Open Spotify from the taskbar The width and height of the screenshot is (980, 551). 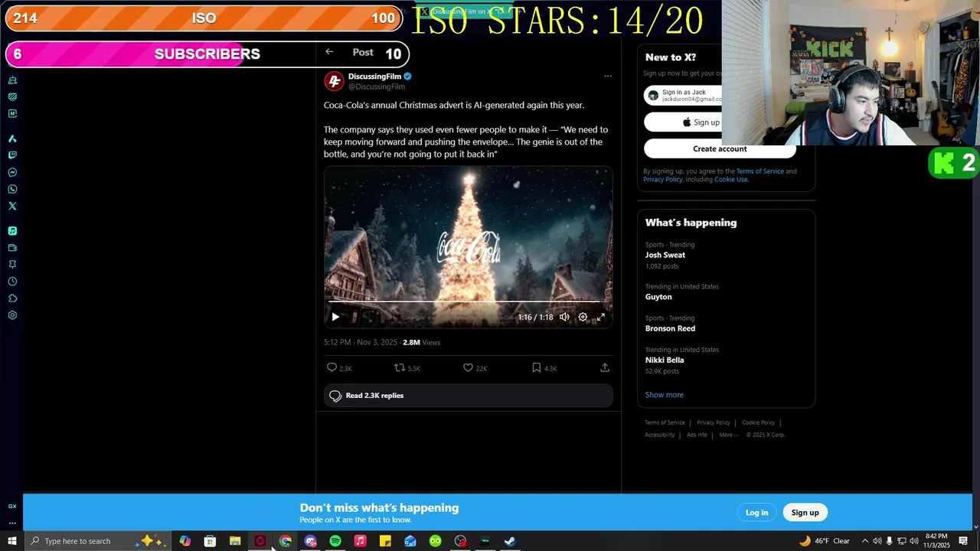coord(335,541)
